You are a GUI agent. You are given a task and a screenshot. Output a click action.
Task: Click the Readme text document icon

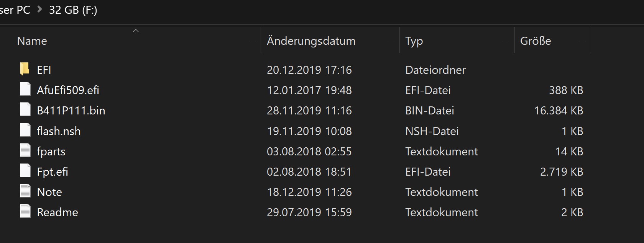pos(25,212)
